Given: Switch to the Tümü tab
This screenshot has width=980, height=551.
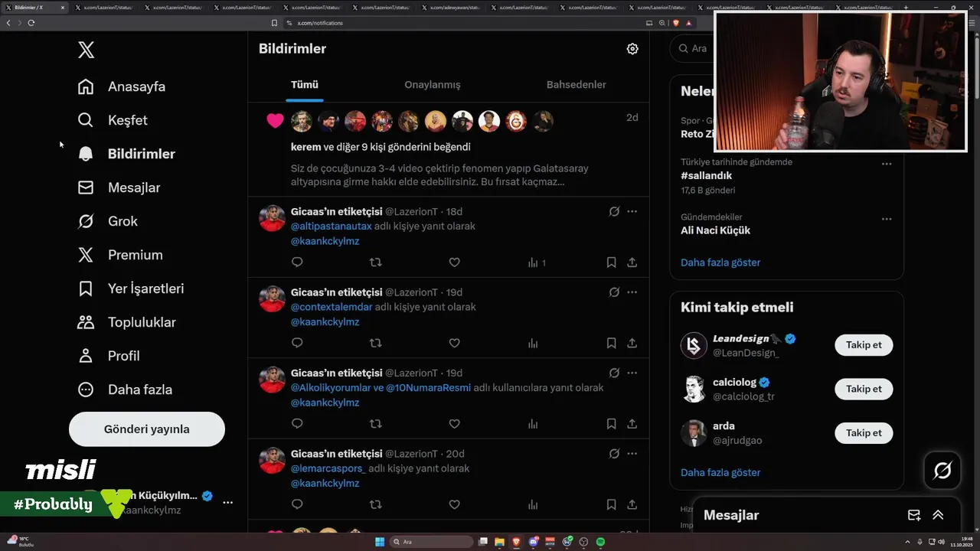Looking at the screenshot, I should [305, 85].
